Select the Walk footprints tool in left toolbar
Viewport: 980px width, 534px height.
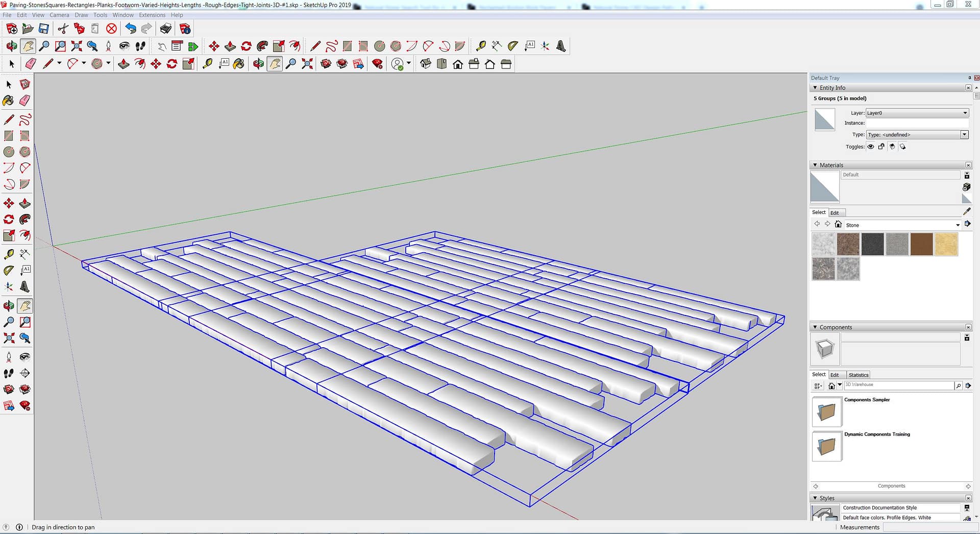coord(9,373)
